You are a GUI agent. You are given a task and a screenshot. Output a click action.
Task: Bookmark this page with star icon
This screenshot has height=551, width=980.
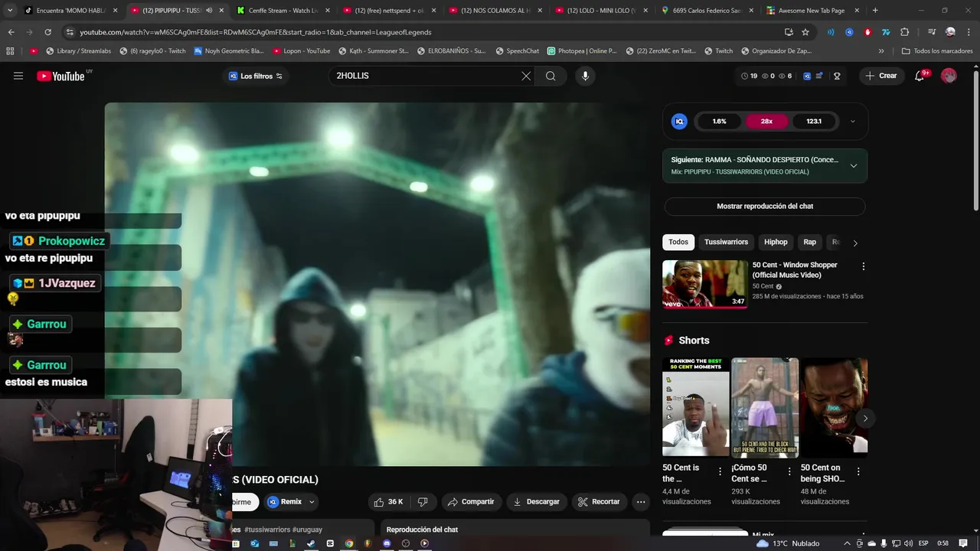coord(805,32)
